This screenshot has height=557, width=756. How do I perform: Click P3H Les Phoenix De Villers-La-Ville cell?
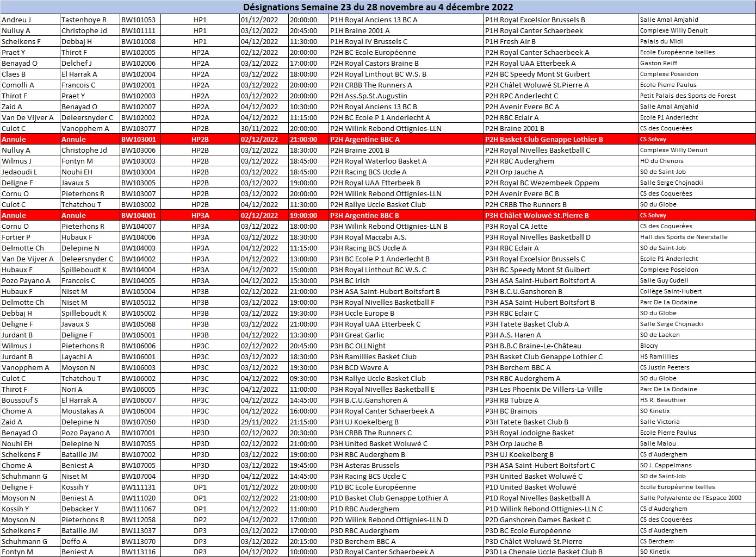point(543,390)
